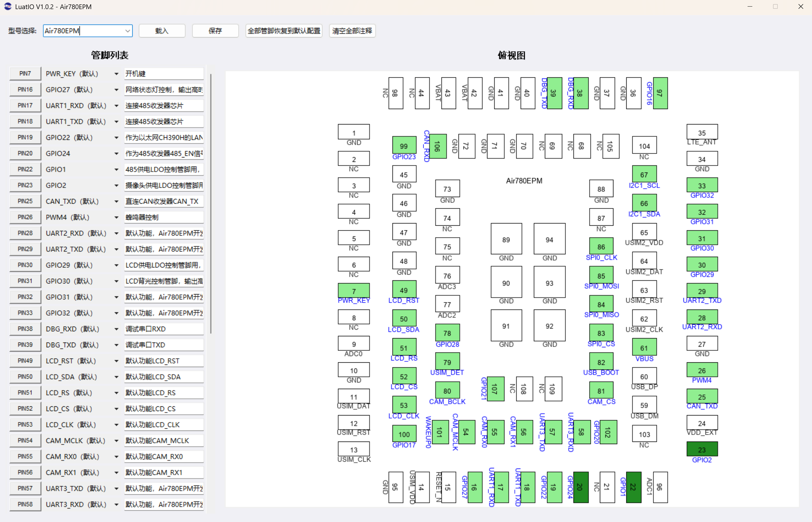Click the PIN58 button in pin list
Screen dimensions: 812x522
click(25, 504)
